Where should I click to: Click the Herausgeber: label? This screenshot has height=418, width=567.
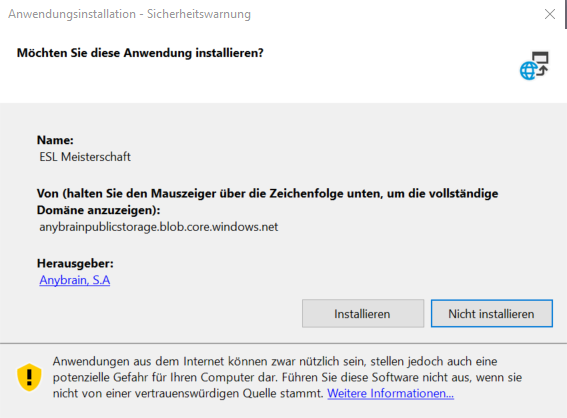(75, 263)
